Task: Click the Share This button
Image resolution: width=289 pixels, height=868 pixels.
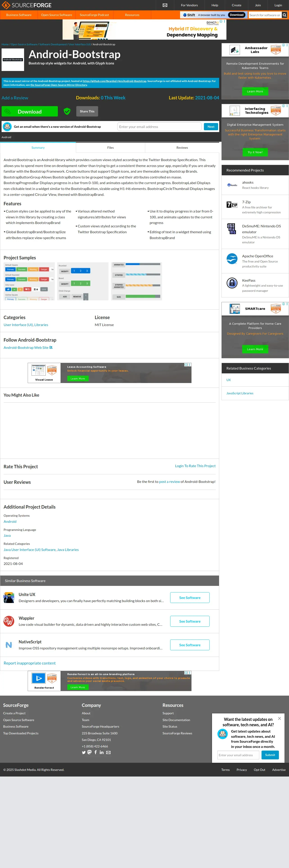Action: coord(87,111)
